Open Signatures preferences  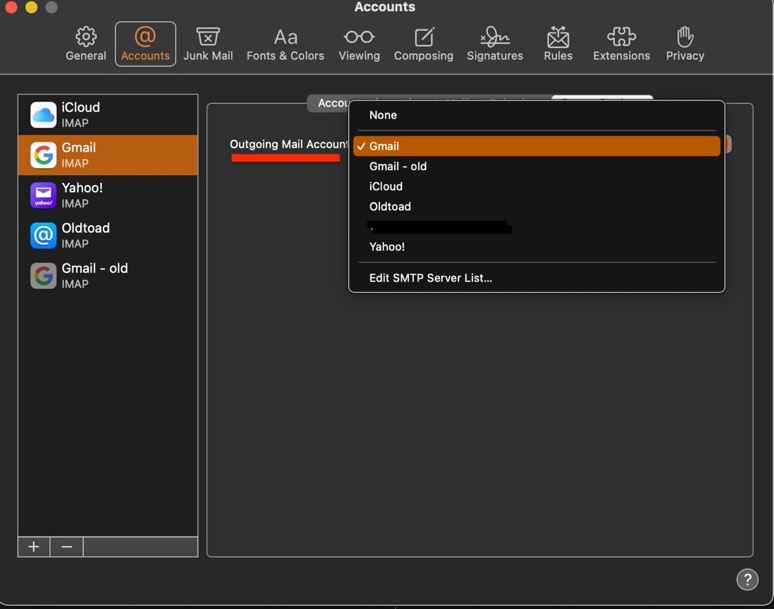point(495,44)
